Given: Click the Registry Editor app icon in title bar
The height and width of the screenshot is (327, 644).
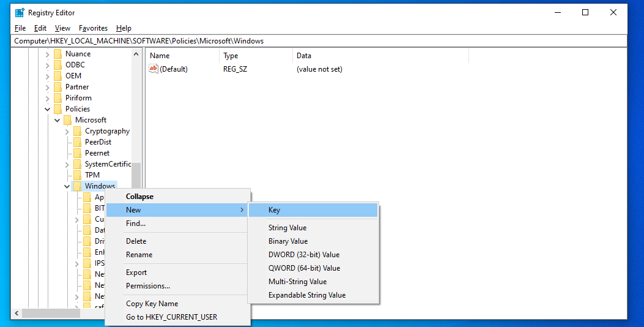Looking at the screenshot, I should coord(20,13).
